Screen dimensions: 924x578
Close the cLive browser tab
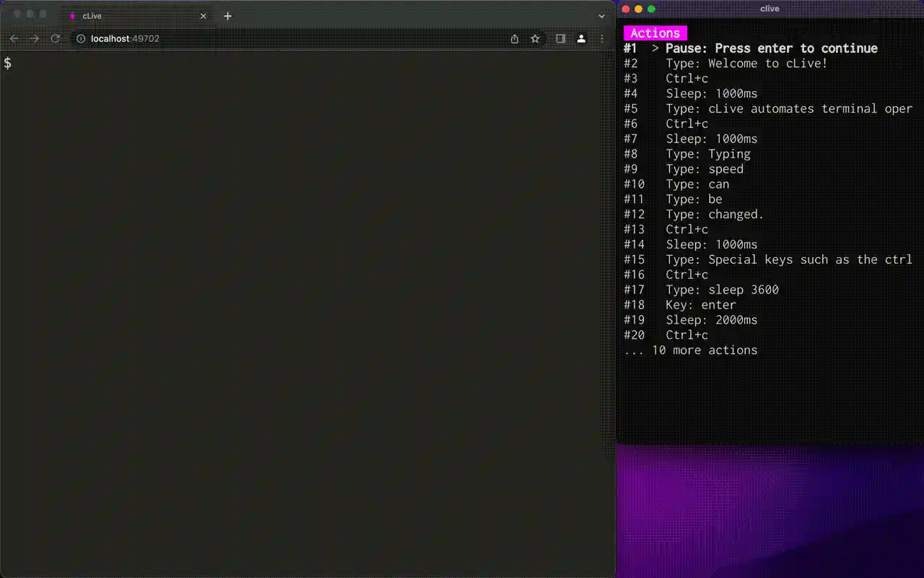pyautogui.click(x=203, y=16)
